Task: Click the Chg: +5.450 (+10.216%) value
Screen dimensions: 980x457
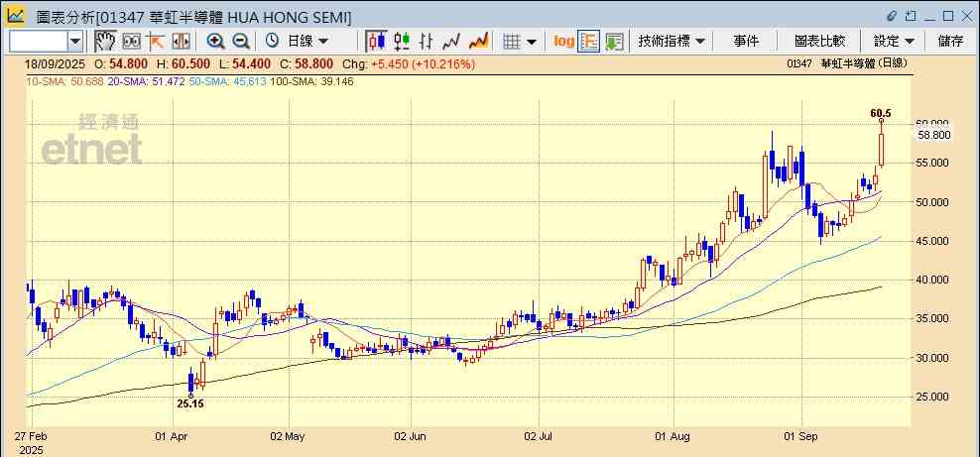Action: (410, 64)
